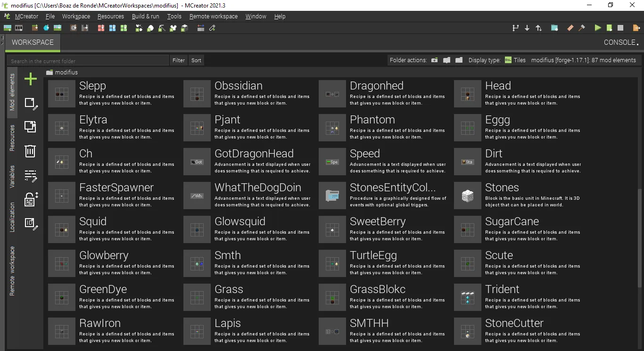
Task: Open the File menu
Action: tap(50, 16)
